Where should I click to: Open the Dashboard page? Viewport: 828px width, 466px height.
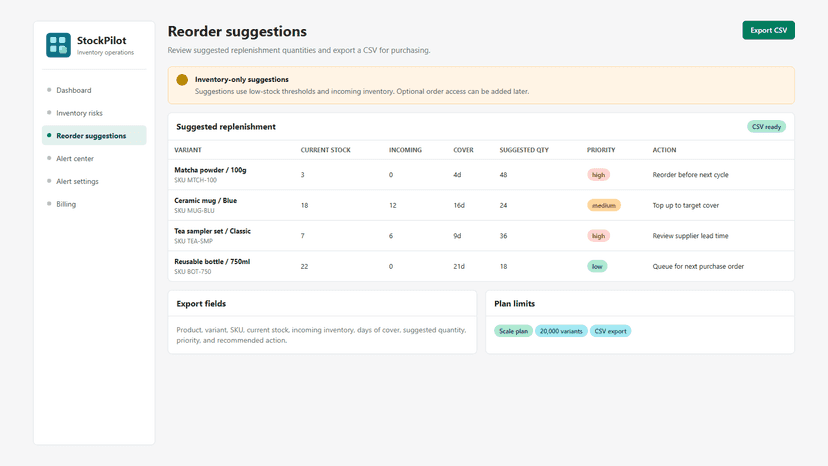[x=94, y=90]
